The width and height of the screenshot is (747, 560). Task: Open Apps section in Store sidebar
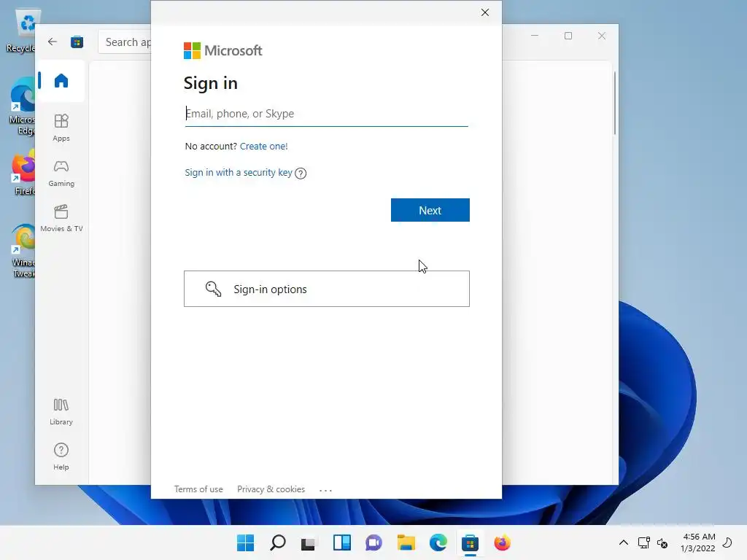(x=61, y=128)
